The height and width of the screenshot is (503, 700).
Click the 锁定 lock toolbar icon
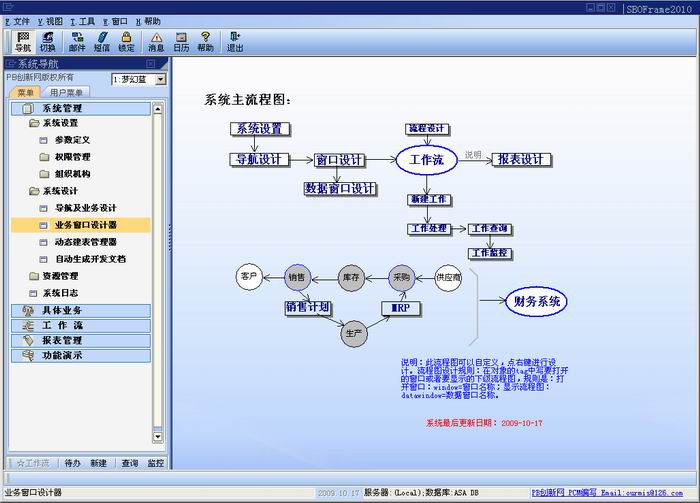pos(126,42)
